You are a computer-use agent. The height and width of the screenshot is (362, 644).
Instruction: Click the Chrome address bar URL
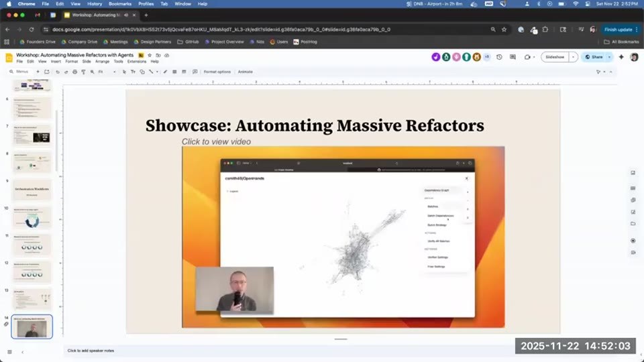(221, 29)
